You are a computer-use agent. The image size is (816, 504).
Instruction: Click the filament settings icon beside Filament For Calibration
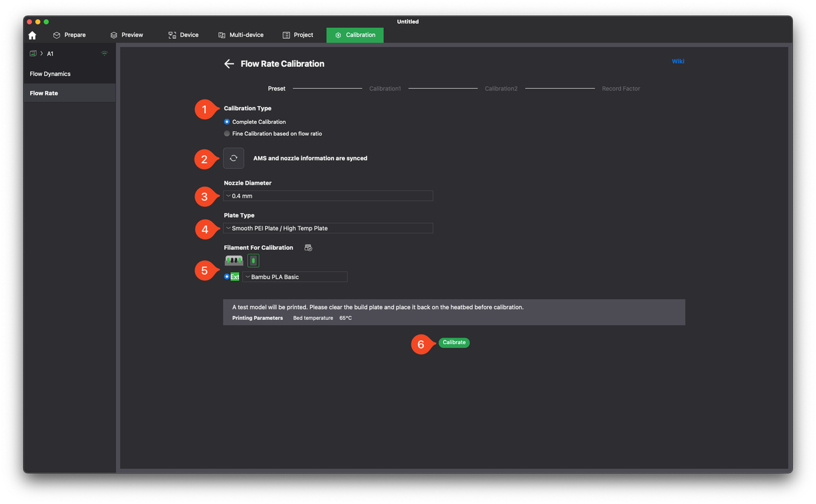tap(309, 247)
